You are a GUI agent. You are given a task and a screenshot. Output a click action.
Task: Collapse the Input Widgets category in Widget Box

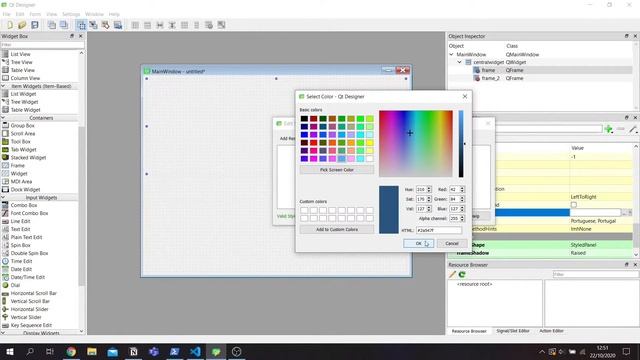[x=3, y=198]
